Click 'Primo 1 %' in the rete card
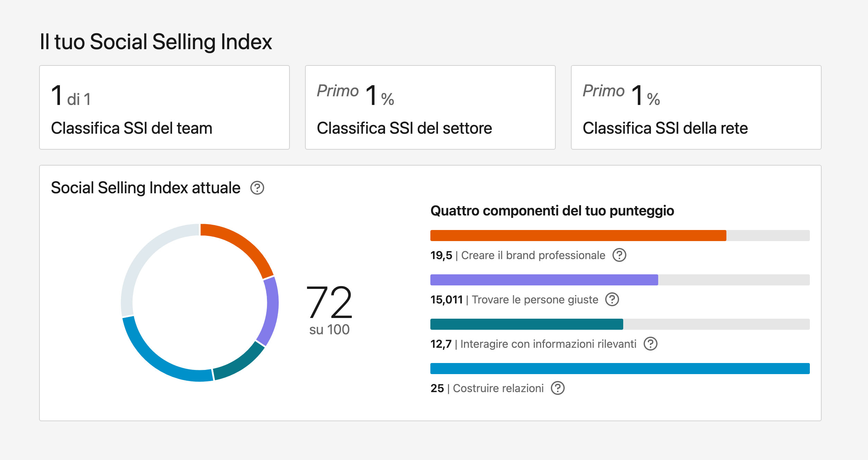The width and height of the screenshot is (868, 460). click(x=621, y=95)
